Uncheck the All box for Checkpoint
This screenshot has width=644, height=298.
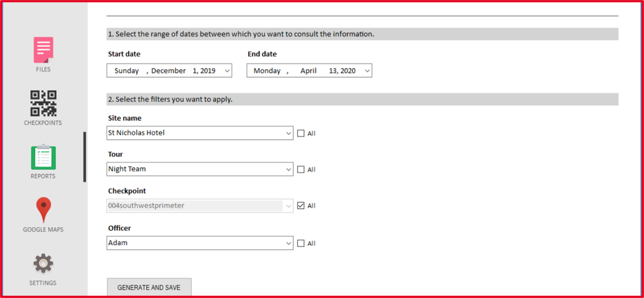pos(301,206)
